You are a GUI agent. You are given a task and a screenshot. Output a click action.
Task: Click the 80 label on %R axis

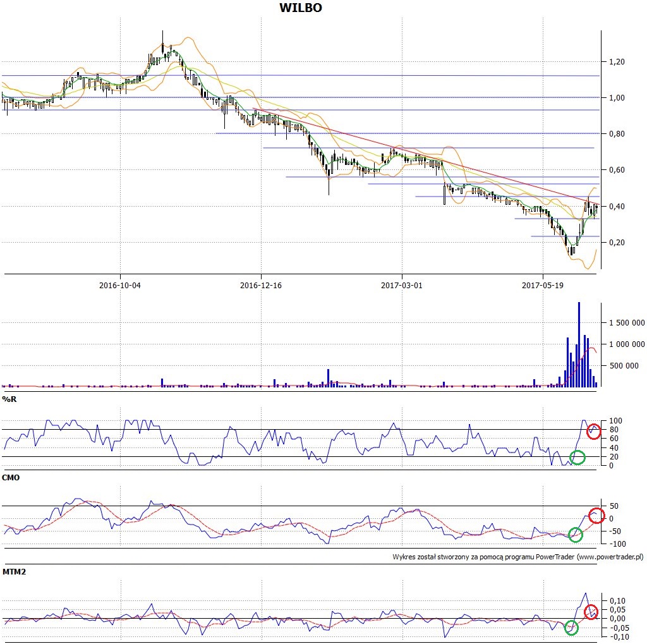(614, 430)
